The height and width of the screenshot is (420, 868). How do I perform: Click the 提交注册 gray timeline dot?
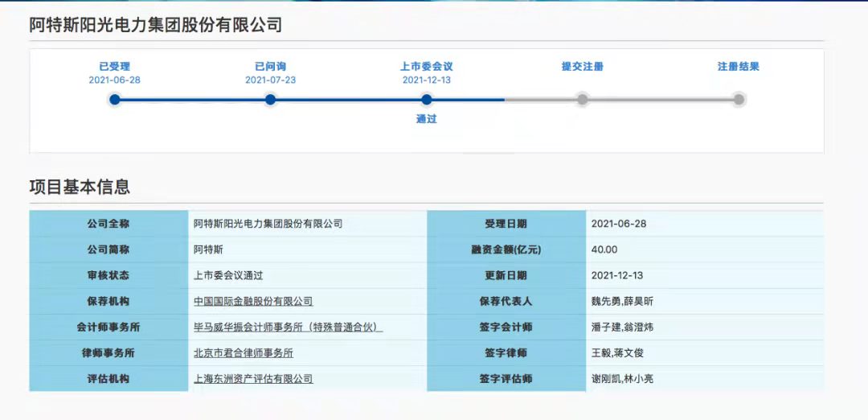[x=583, y=100]
